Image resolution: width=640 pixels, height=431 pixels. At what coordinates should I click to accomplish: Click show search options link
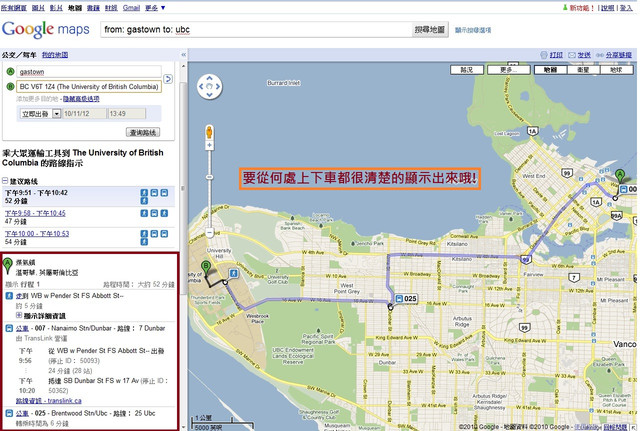(x=473, y=30)
